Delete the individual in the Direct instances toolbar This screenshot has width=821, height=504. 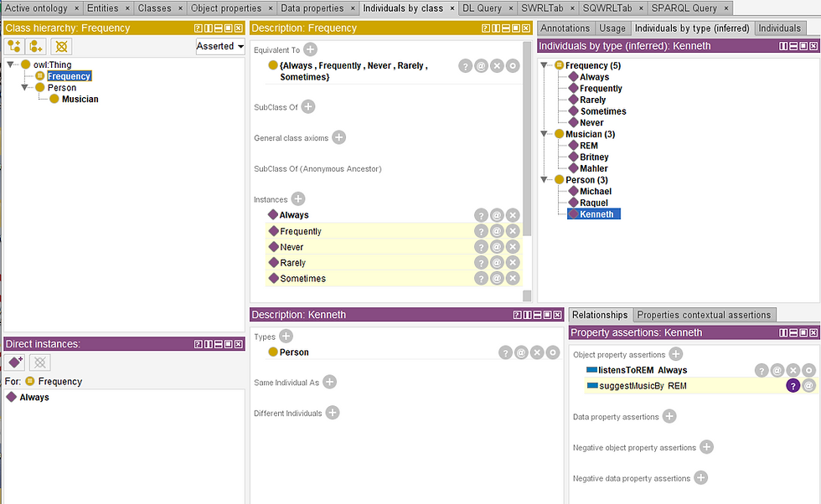click(x=40, y=363)
